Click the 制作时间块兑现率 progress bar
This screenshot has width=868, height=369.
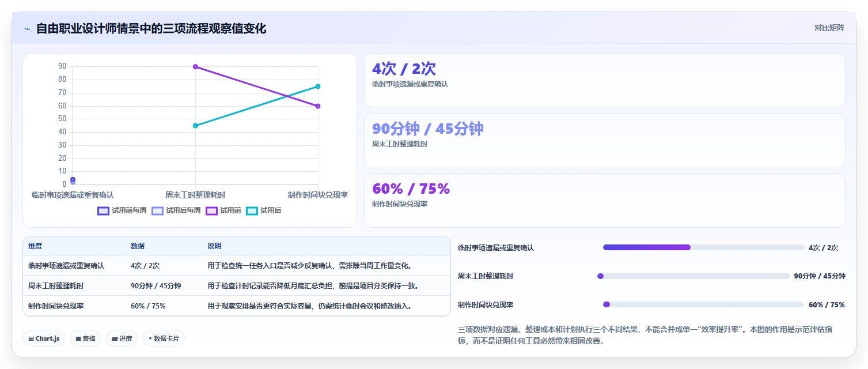[x=703, y=304]
